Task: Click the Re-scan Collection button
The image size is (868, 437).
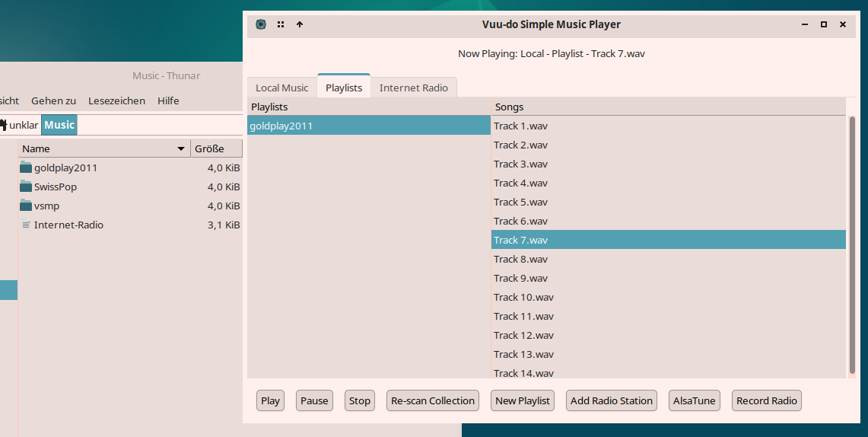Action: tap(433, 400)
